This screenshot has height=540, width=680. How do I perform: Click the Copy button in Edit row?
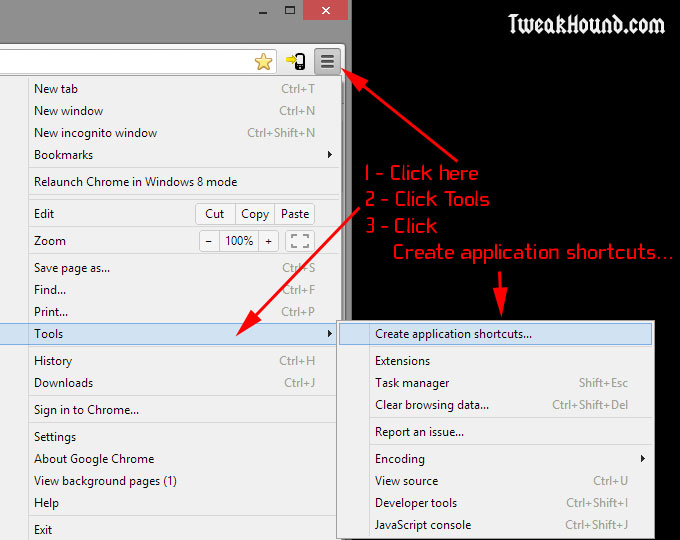(x=255, y=214)
